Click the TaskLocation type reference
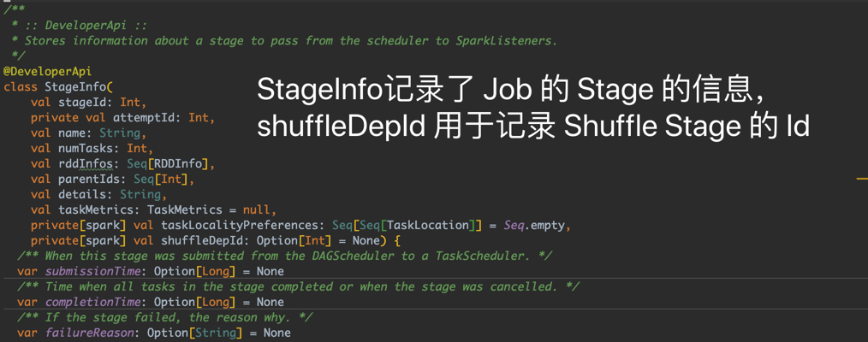The height and width of the screenshot is (342, 868). [428, 226]
